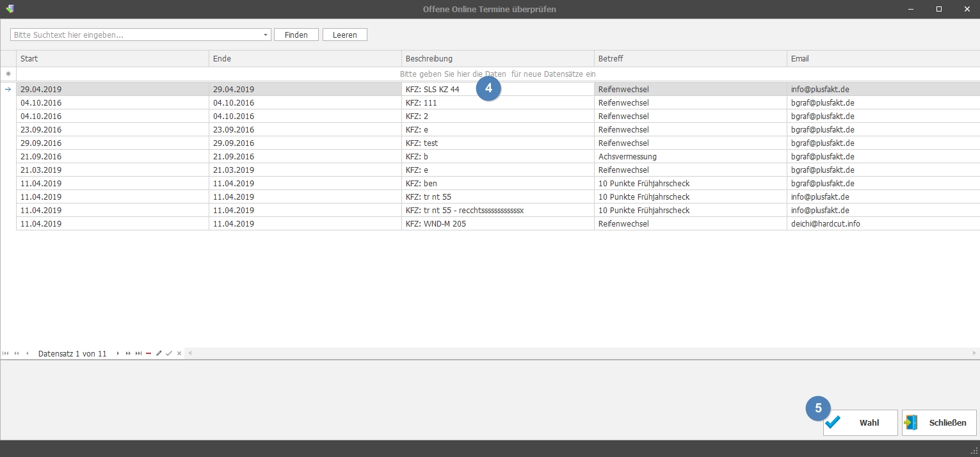
Task: Go to last record in navigator
Action: tap(138, 353)
